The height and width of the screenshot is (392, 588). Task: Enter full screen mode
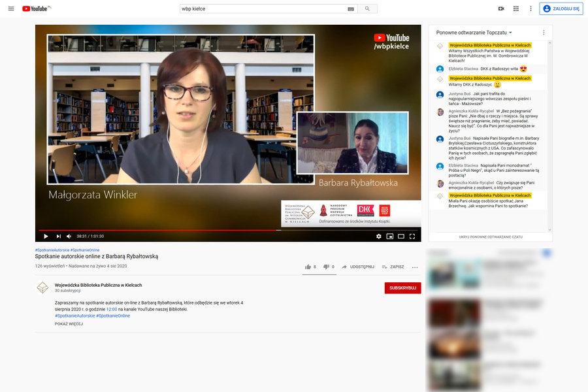pyautogui.click(x=412, y=237)
